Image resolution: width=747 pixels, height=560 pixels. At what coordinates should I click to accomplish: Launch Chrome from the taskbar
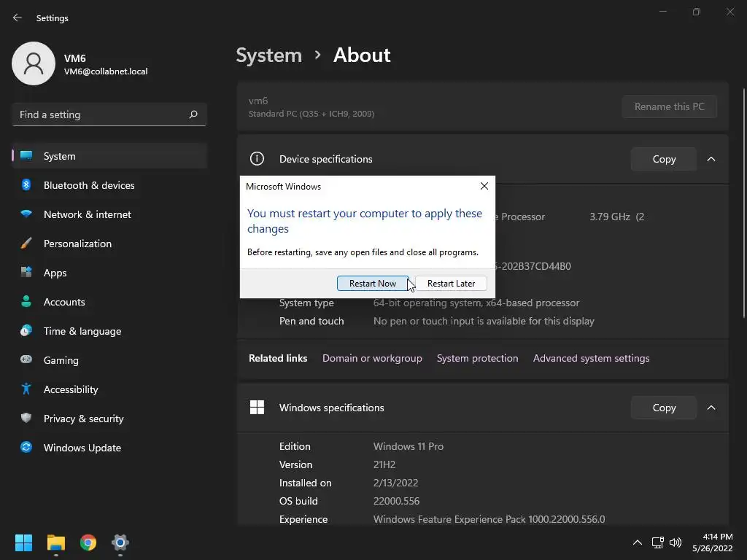[x=88, y=542]
